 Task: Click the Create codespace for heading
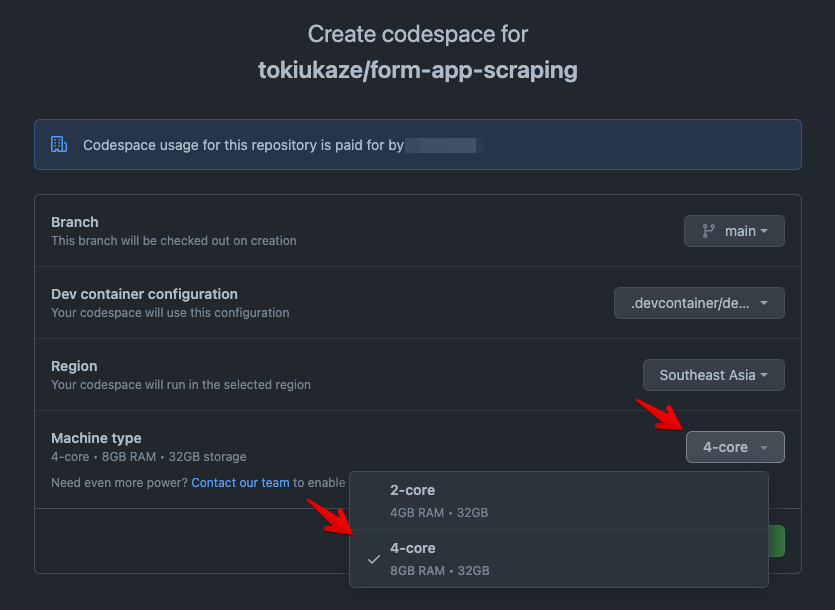(417, 34)
